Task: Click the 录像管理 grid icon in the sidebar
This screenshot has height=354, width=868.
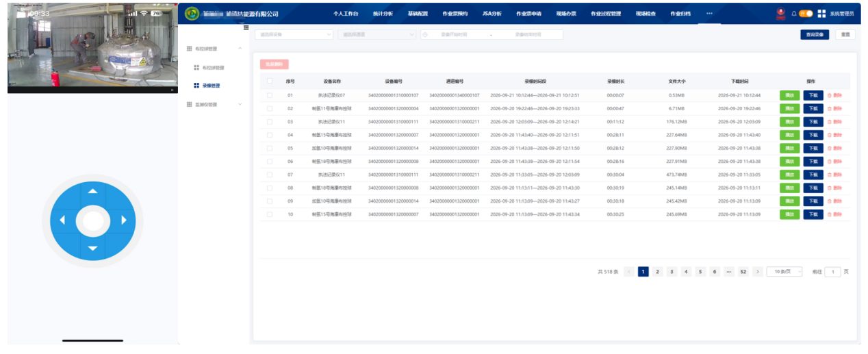Action: (x=196, y=86)
